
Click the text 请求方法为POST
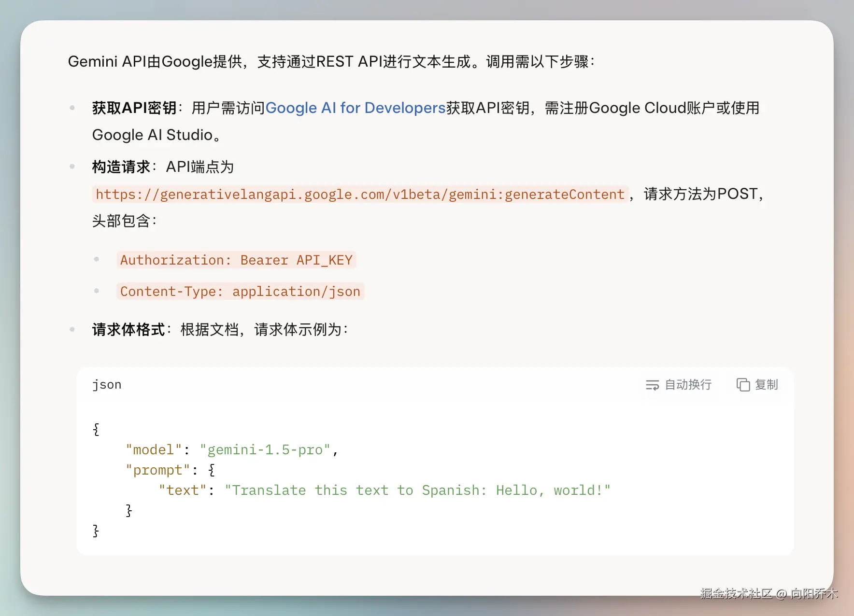pos(700,194)
